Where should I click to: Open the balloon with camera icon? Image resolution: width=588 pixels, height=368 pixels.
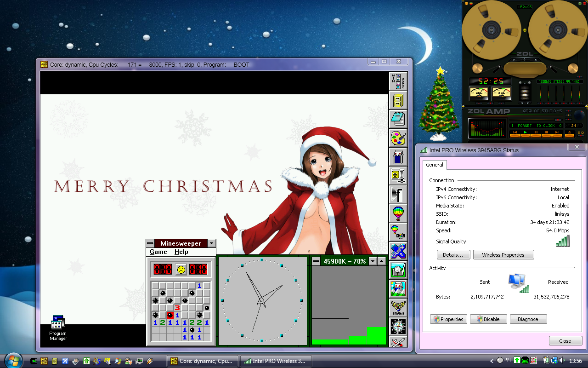[x=398, y=232]
